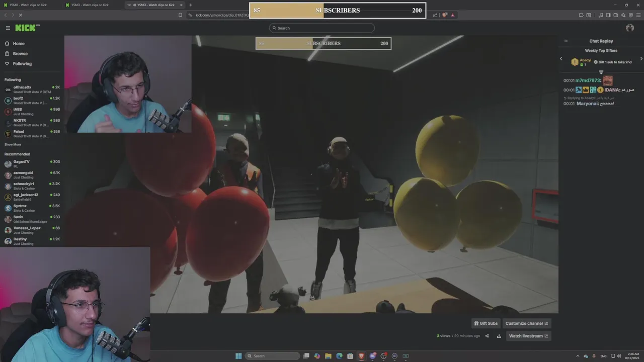Image resolution: width=644 pixels, height=362 pixels.
Task: Open OBS Studio from taskbar
Action: tap(384, 356)
